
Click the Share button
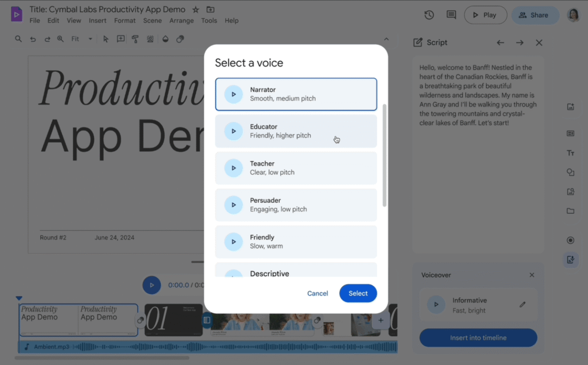[535, 15]
